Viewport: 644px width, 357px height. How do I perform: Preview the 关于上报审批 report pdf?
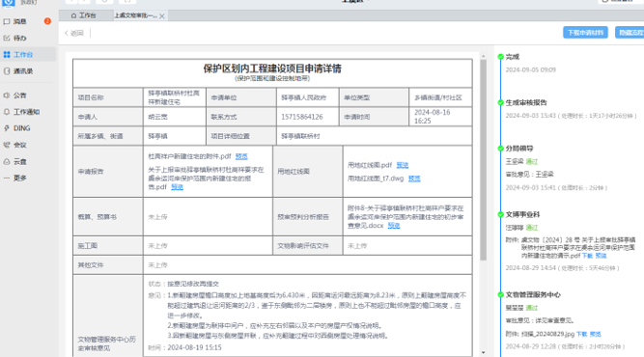point(177,187)
